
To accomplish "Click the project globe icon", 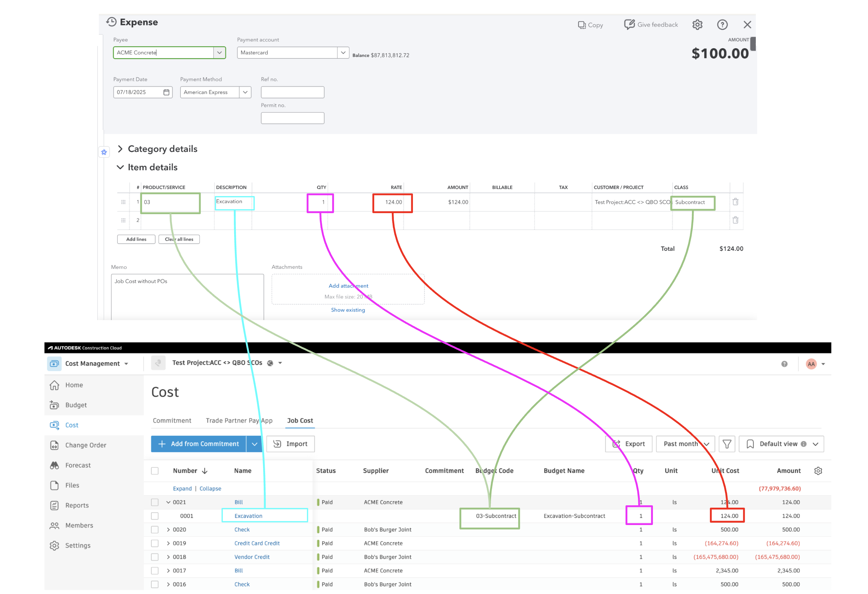I will (x=270, y=363).
